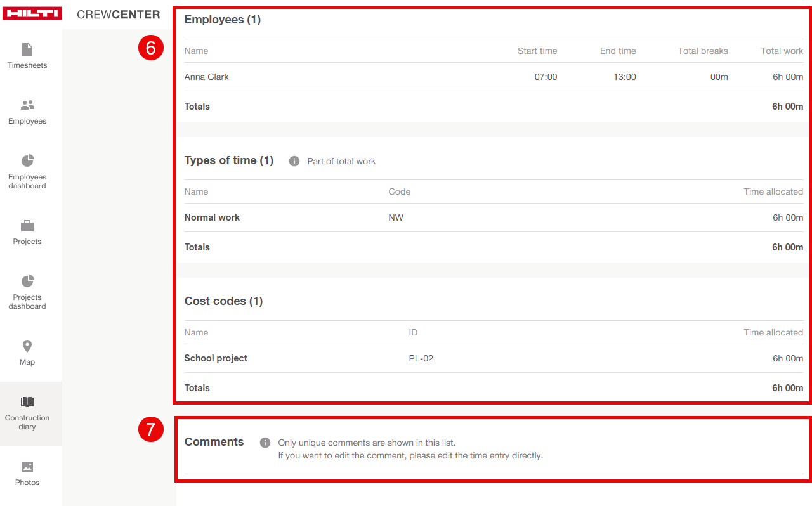Screen dimensions: 812x506
Task: Click info icon beside Types of time
Action: [x=294, y=161]
